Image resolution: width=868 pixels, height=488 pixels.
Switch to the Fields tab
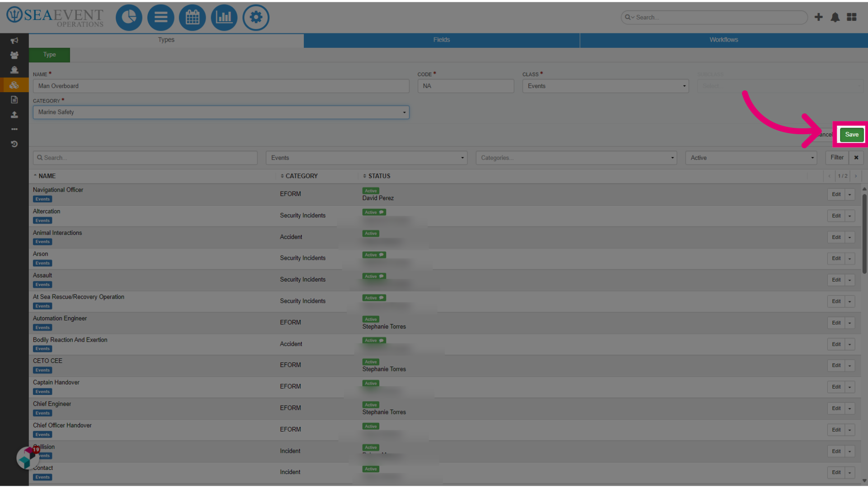[441, 40]
